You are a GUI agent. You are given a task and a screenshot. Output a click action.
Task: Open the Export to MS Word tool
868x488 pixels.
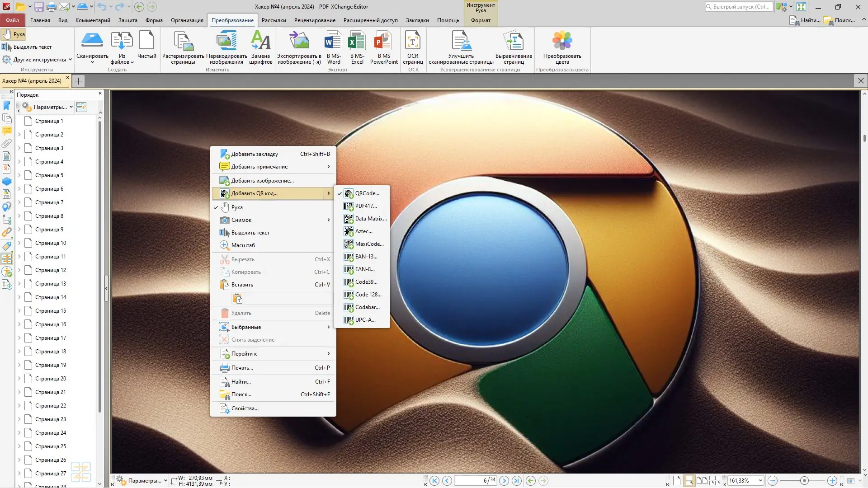333,47
